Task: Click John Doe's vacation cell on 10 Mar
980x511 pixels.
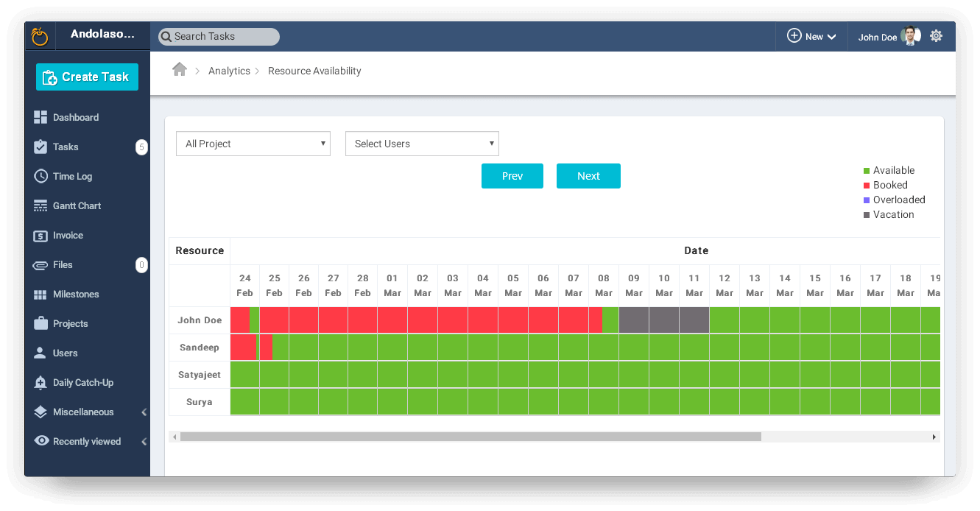Action: [x=664, y=320]
